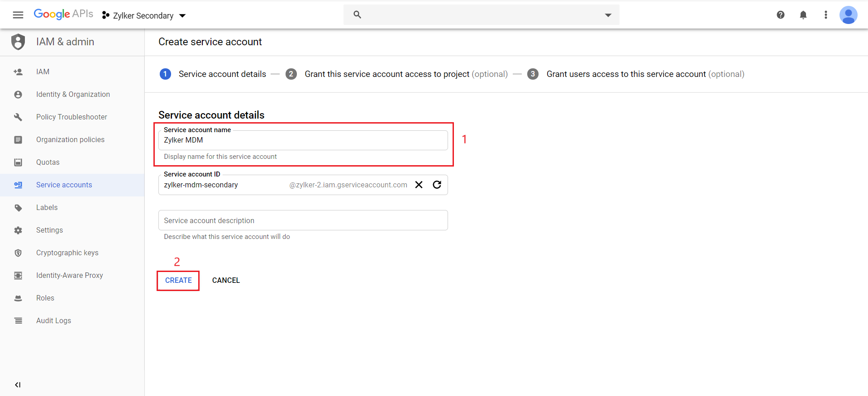Open the notifications bell
Viewport: 868px width, 396px height.
[803, 15]
